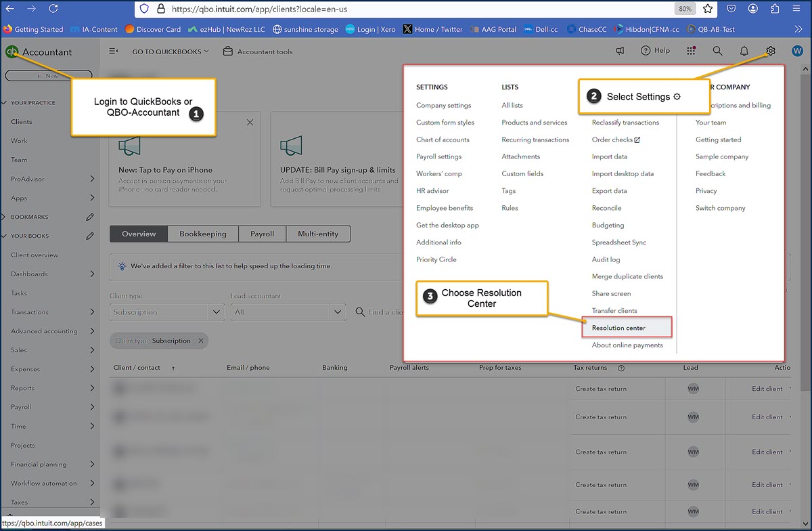This screenshot has height=531, width=812.
Task: Open Workflow automation sidebar item
Action: click(x=44, y=484)
